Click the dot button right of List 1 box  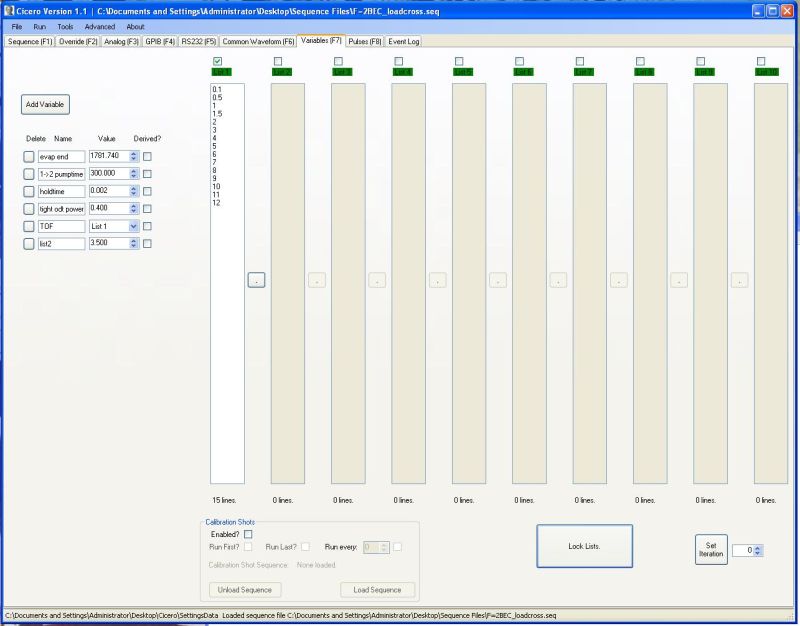pyautogui.click(x=256, y=280)
